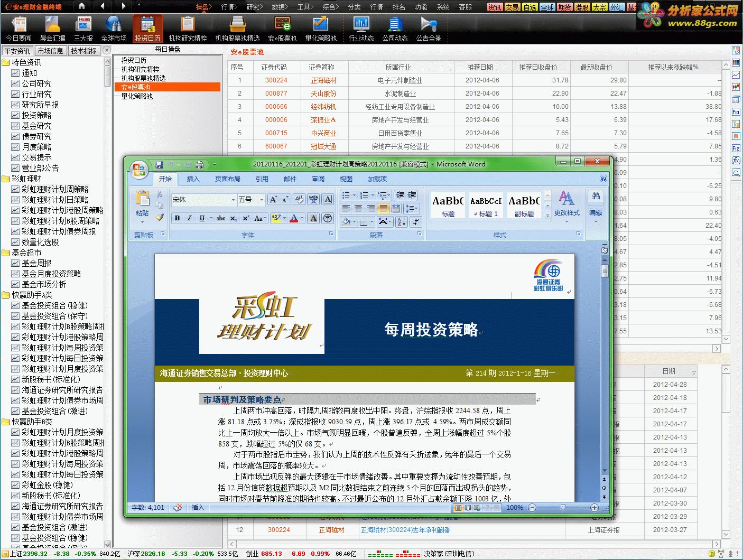Open Word help question mark icon

[x=603, y=179]
